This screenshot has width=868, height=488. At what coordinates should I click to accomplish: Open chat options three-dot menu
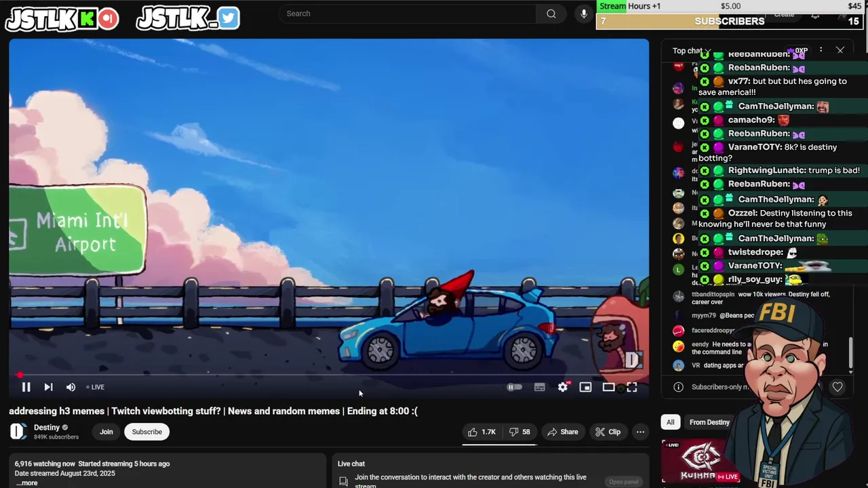821,50
